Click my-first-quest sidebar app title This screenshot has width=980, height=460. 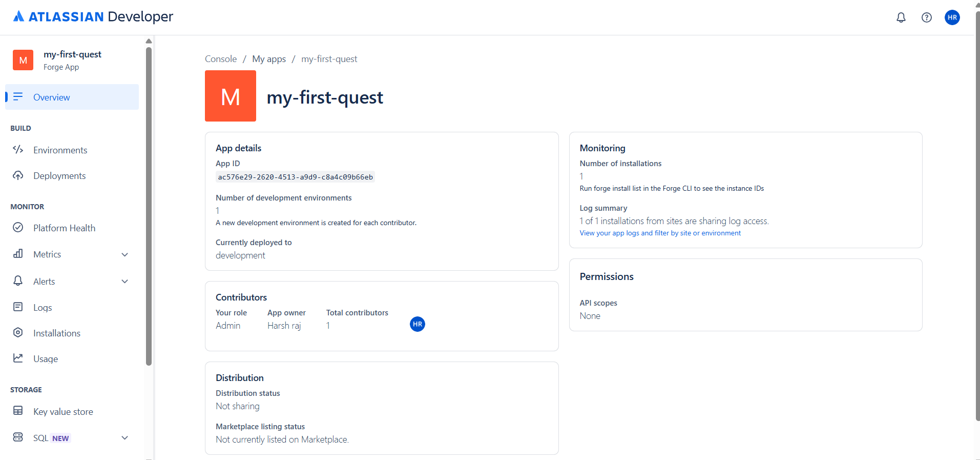click(x=72, y=54)
